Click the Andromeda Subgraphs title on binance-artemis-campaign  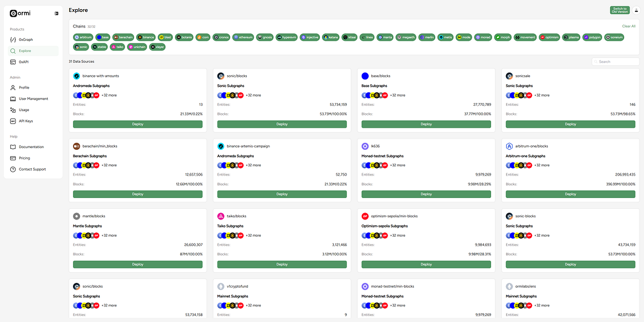[236, 156]
